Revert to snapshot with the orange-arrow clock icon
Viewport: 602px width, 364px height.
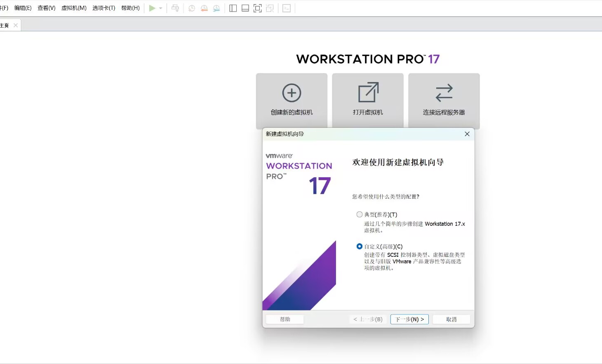pyautogui.click(x=204, y=8)
